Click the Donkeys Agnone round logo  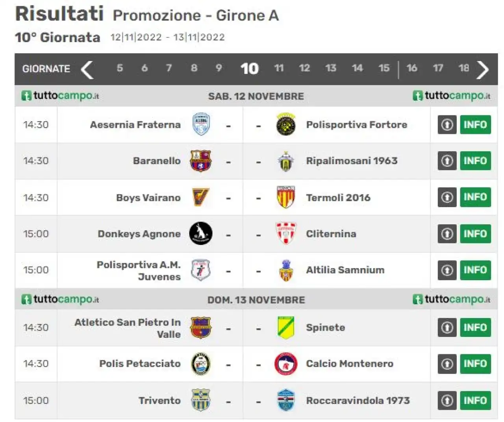pos(201,233)
